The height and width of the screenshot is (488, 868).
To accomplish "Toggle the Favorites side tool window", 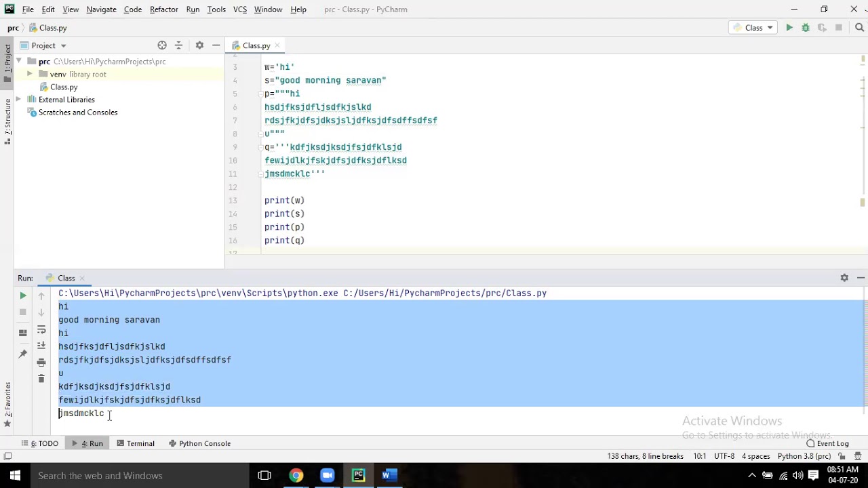I will click(x=7, y=405).
